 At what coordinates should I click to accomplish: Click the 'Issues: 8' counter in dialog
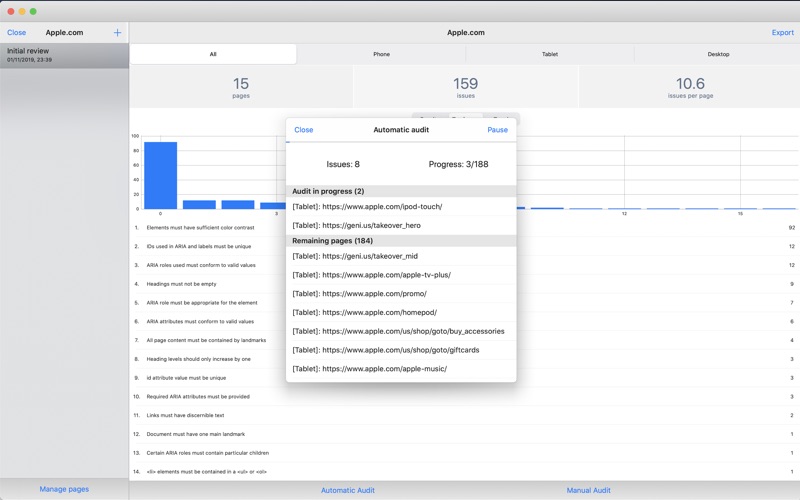click(x=343, y=164)
